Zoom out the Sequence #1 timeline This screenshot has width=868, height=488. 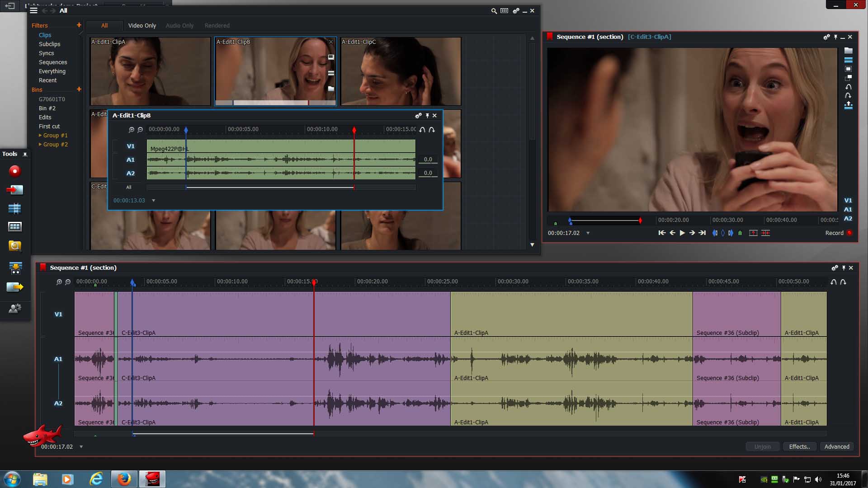coord(68,282)
